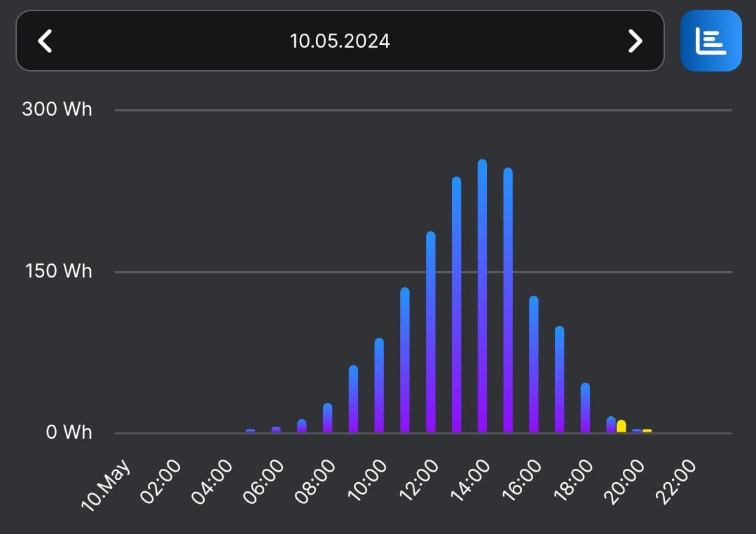The height and width of the screenshot is (534, 756).
Task: Select the larger yellow bar after 19:00
Action: click(621, 426)
